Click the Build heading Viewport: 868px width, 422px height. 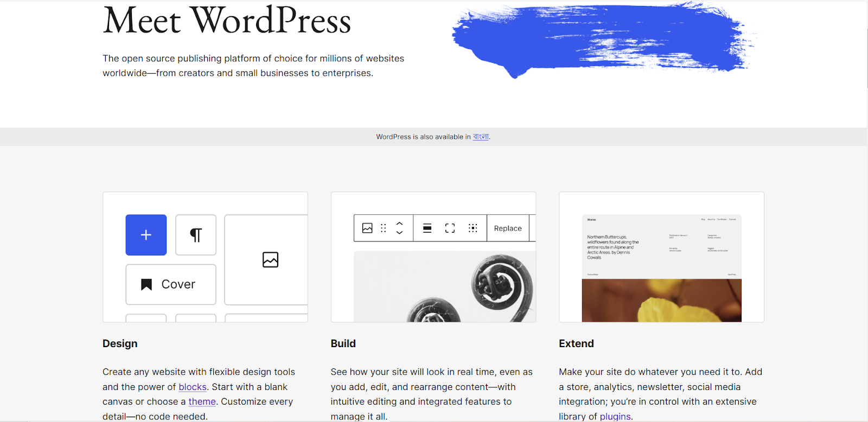pos(343,343)
